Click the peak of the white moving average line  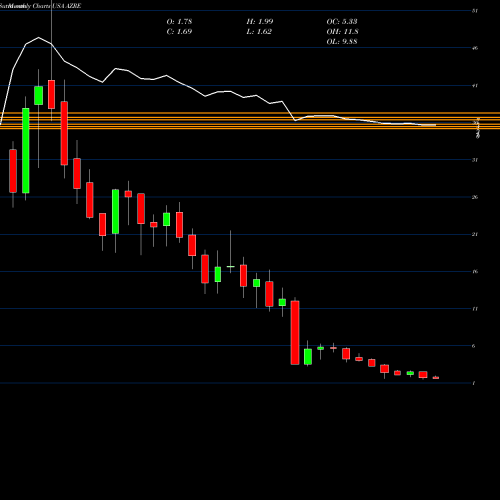39,37
